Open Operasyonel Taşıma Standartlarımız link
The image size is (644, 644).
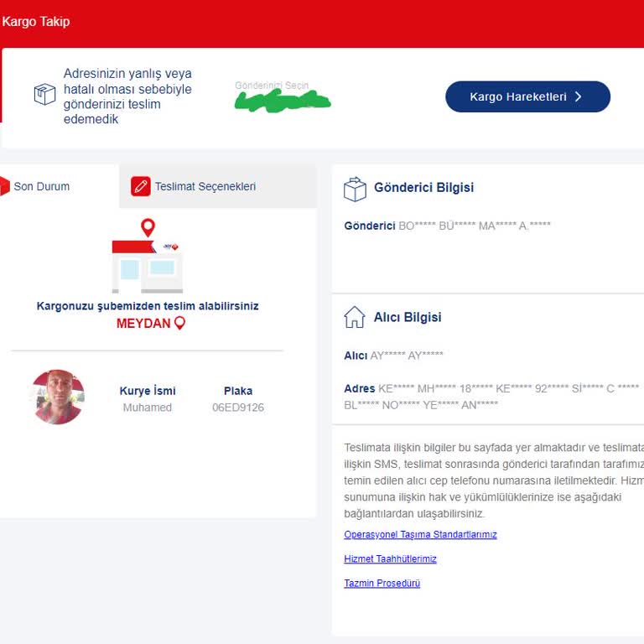pos(420,534)
